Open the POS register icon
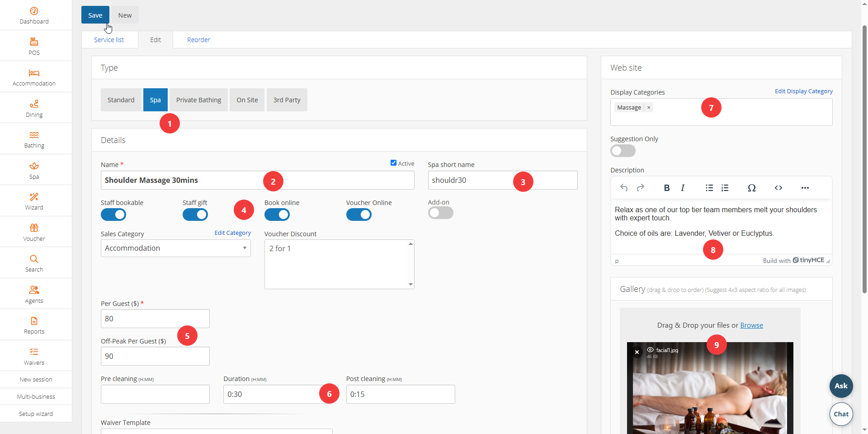This screenshot has height=434, width=868. [x=34, y=42]
